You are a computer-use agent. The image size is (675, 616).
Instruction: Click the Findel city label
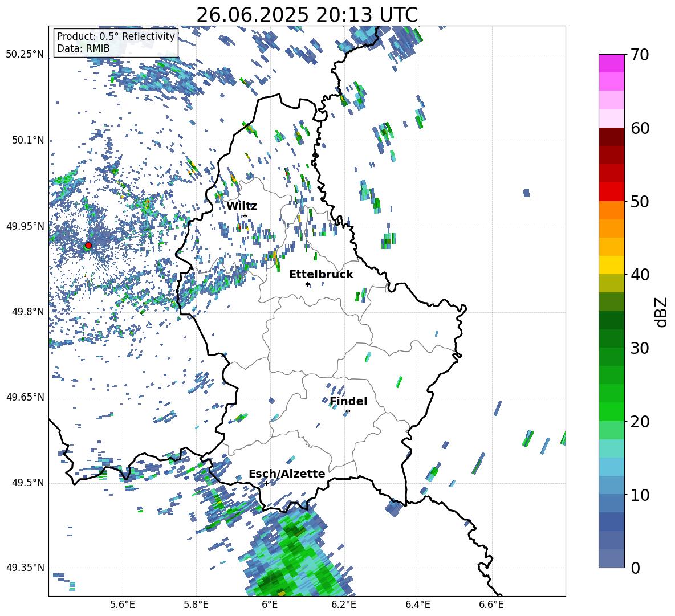click(x=348, y=401)
